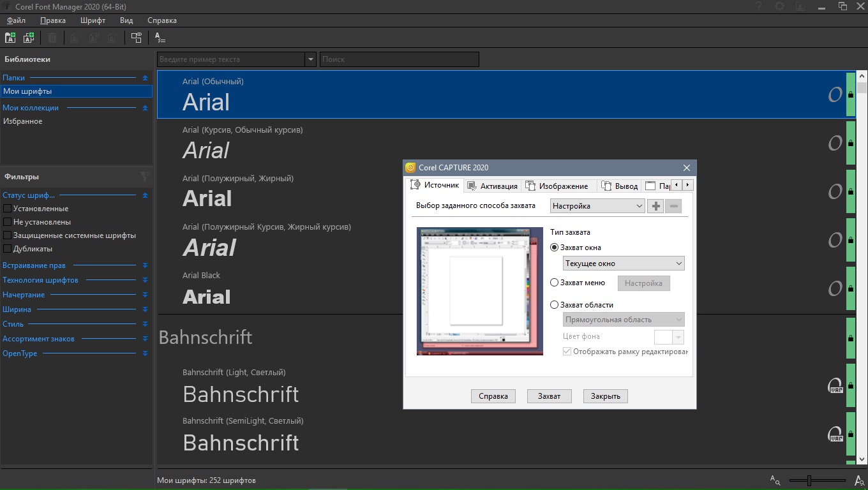The height and width of the screenshot is (490, 868).
Task: Check the Дубликаты filter checkbox
Action: pyautogui.click(x=8, y=249)
